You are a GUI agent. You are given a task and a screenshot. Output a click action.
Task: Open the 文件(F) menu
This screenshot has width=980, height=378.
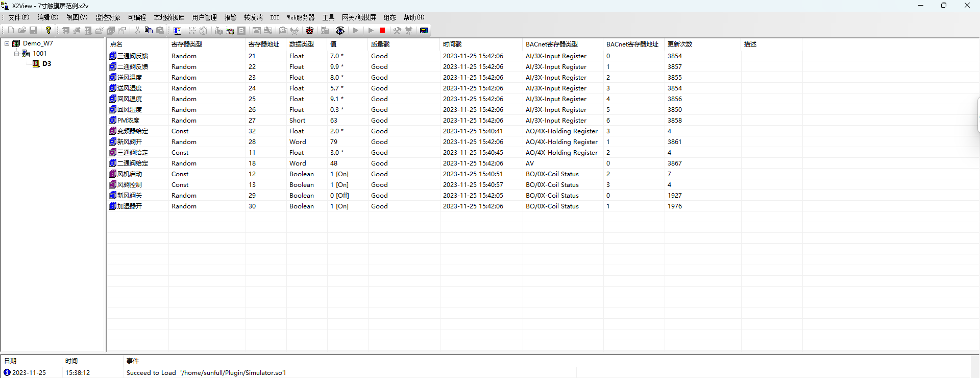(19, 17)
